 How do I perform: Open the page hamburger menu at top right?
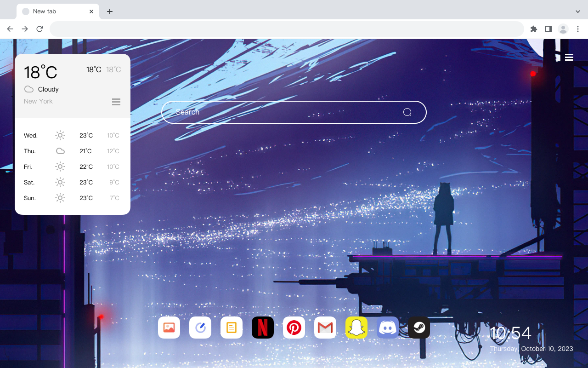click(569, 57)
